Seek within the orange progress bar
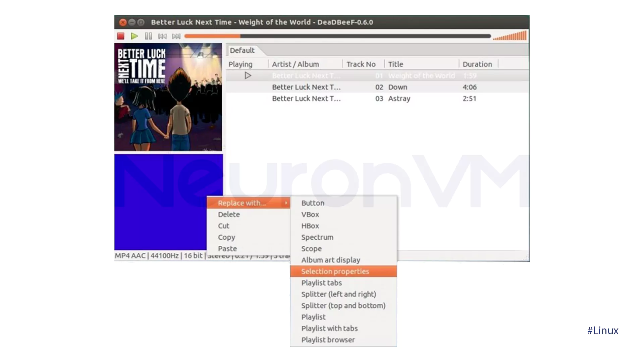This screenshot has width=644, height=362. pos(337,36)
